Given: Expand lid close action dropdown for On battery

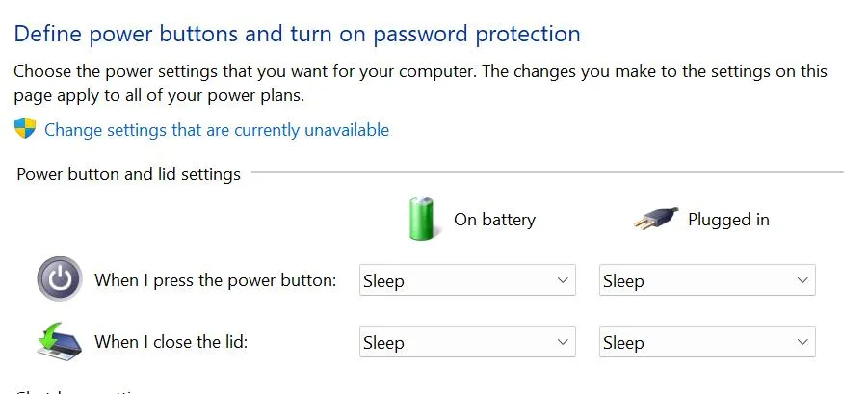Looking at the screenshot, I should tap(467, 343).
